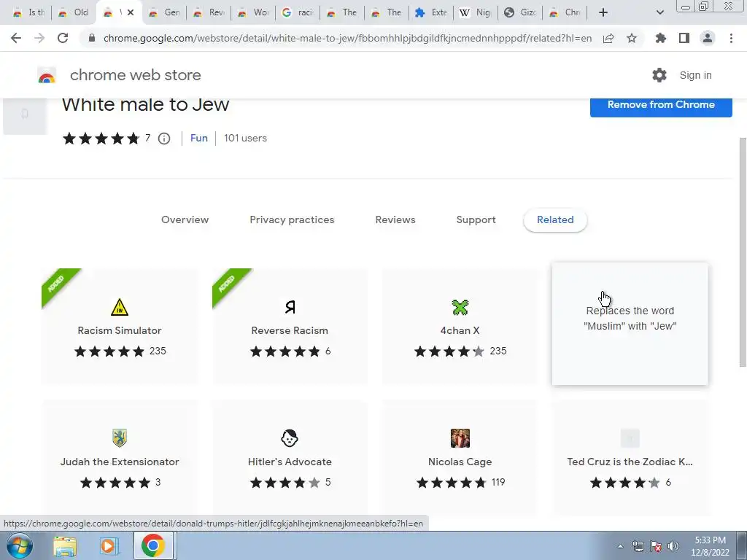This screenshot has height=560, width=747.
Task: Select the Privacy practices tab
Action: pyautogui.click(x=292, y=219)
